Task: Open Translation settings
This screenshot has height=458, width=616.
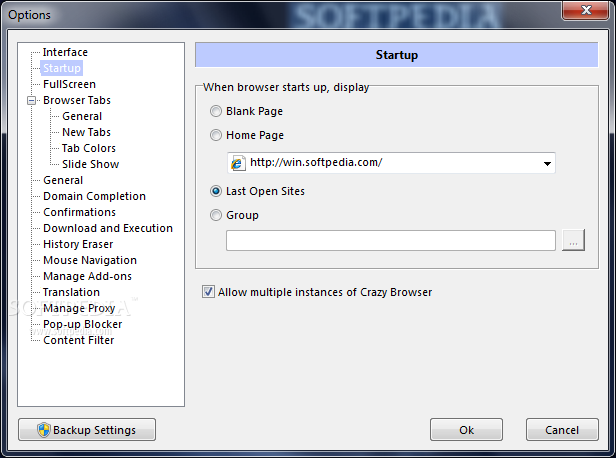Action: pos(72,292)
